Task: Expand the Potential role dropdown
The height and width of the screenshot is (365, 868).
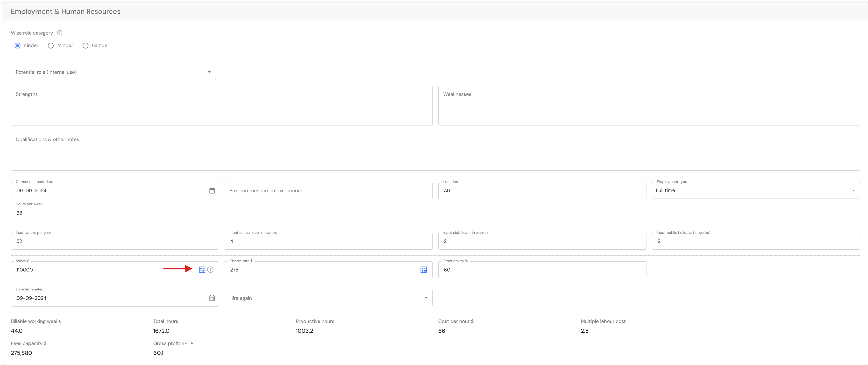Action: 113,72
